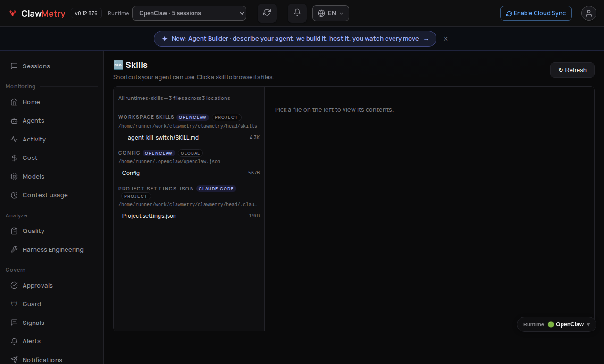604x364 pixels.
Task: Click the refresh icon in the top bar
Action: coord(267,13)
